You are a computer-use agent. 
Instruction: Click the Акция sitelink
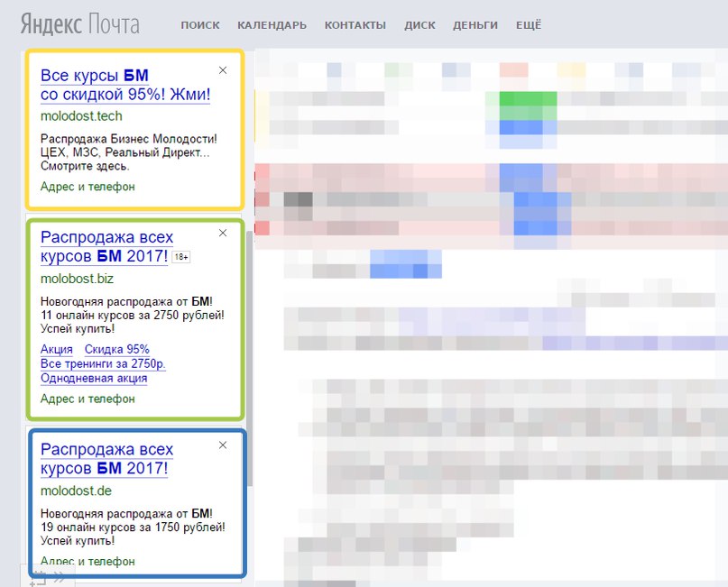point(57,349)
